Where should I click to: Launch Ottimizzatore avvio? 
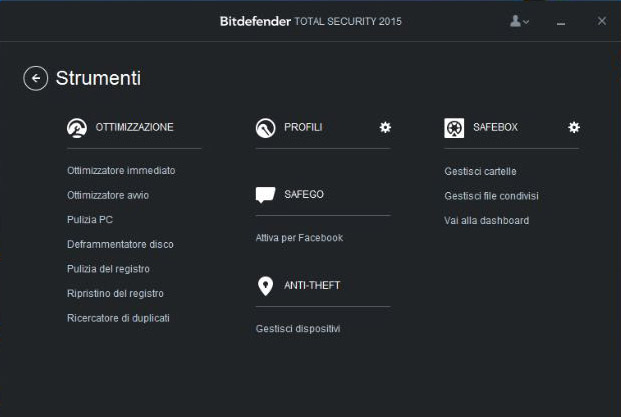108,195
